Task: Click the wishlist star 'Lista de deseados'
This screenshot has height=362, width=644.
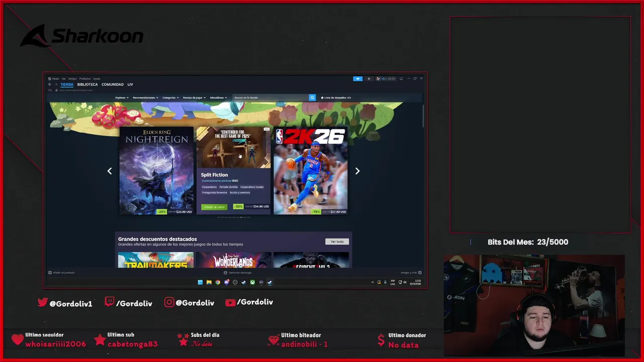Action: (336, 98)
